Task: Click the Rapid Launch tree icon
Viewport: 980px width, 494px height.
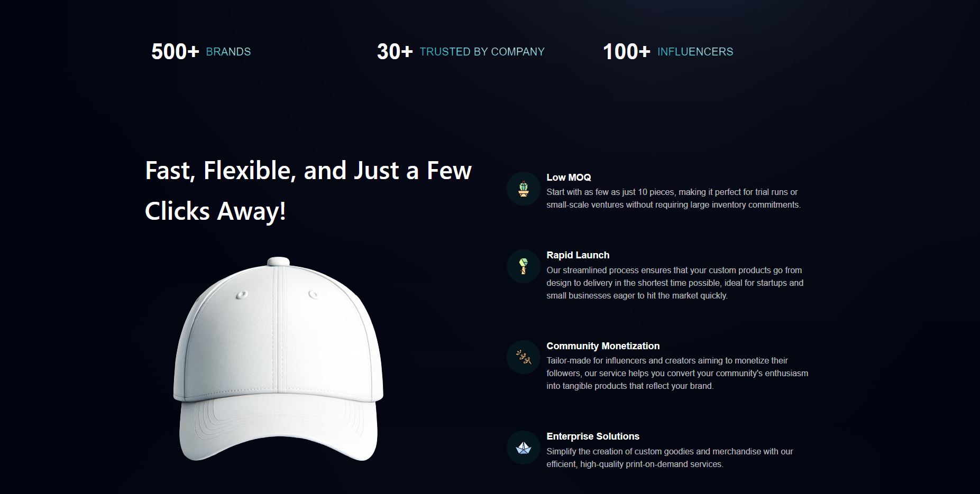Action: tap(523, 266)
